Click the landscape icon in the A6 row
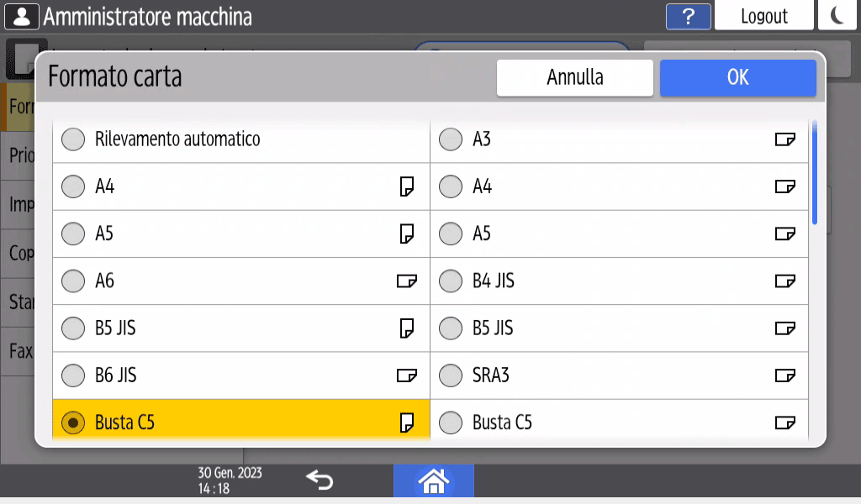 [x=407, y=281]
